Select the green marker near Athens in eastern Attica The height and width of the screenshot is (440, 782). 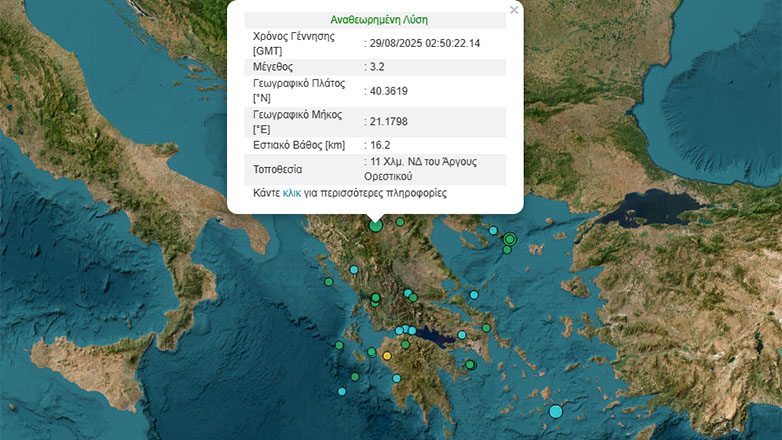(x=486, y=328)
